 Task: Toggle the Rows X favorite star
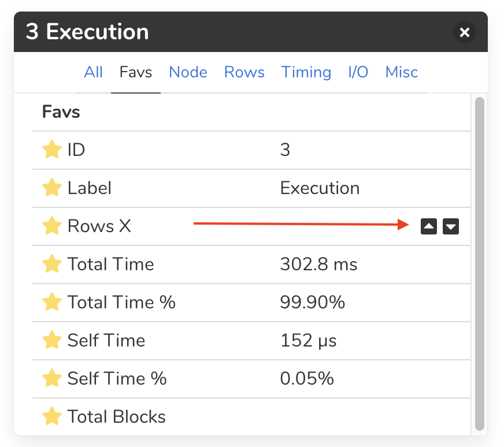click(x=52, y=226)
